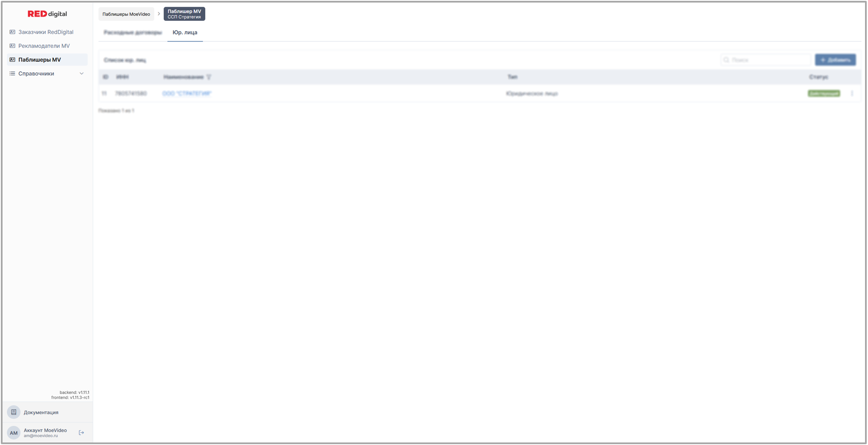Click the filter icon in Наименование column

[209, 77]
